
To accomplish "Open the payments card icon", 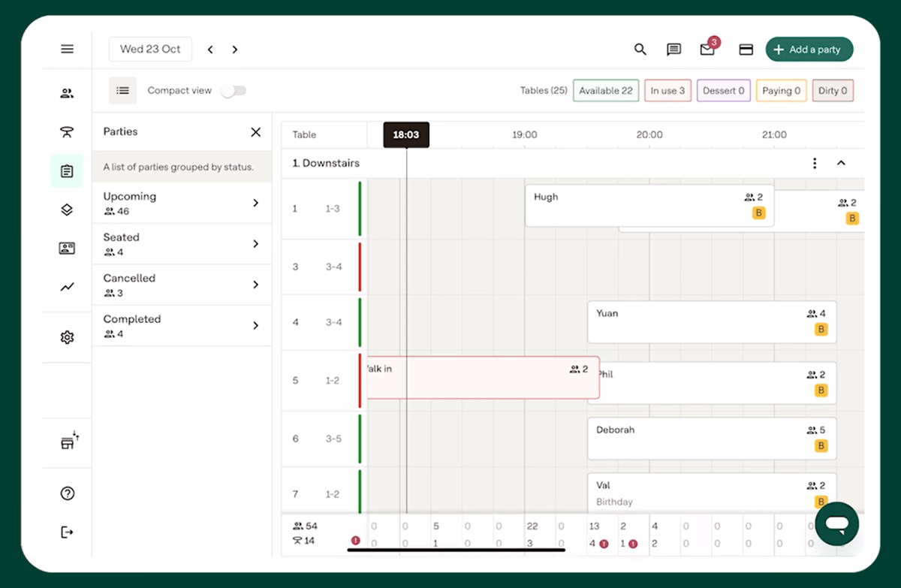I will click(746, 49).
